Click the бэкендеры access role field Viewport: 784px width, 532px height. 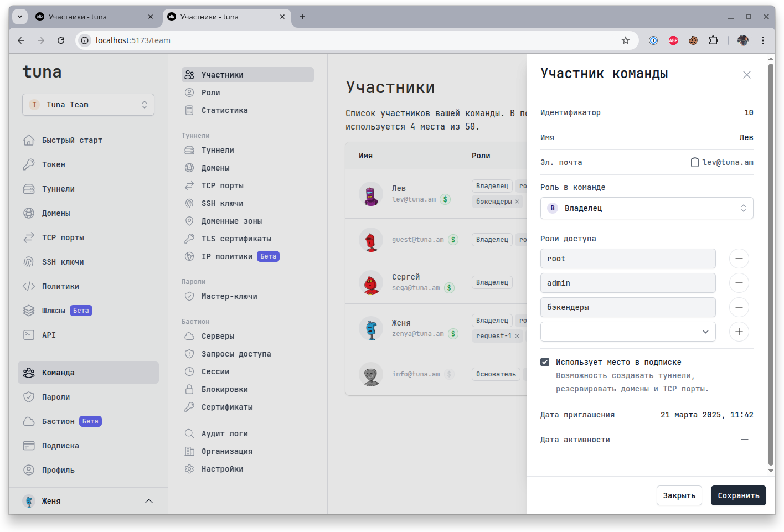pos(627,307)
